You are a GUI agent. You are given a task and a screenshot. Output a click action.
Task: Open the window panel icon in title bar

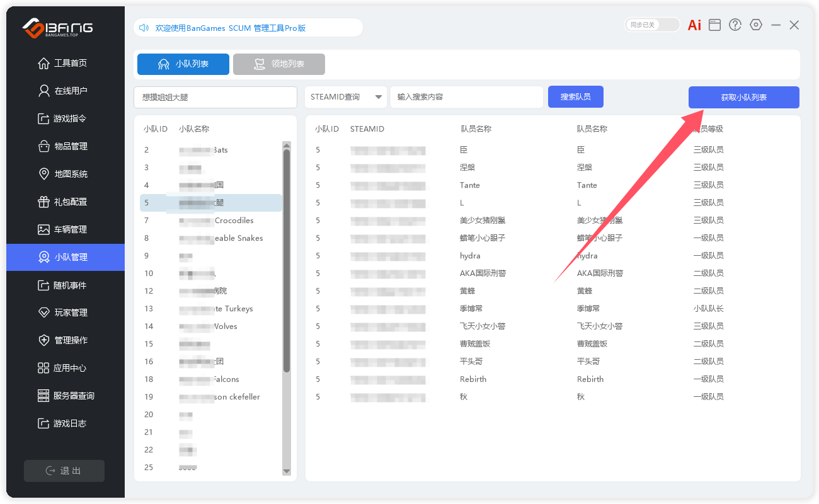coord(714,25)
